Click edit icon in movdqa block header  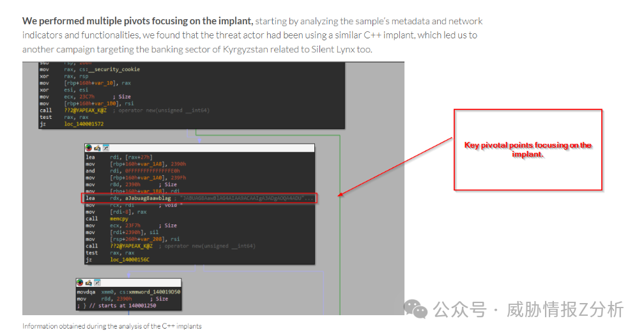coord(89,283)
